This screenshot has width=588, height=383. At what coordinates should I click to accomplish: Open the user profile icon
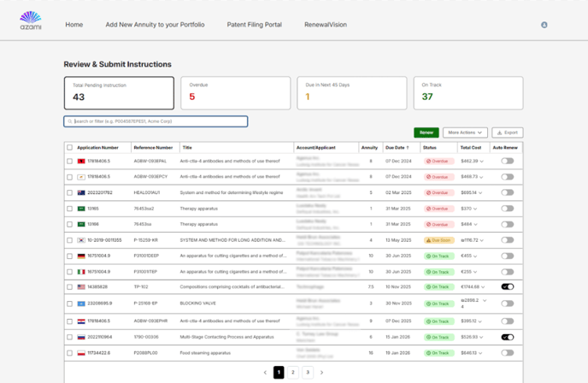[544, 25]
